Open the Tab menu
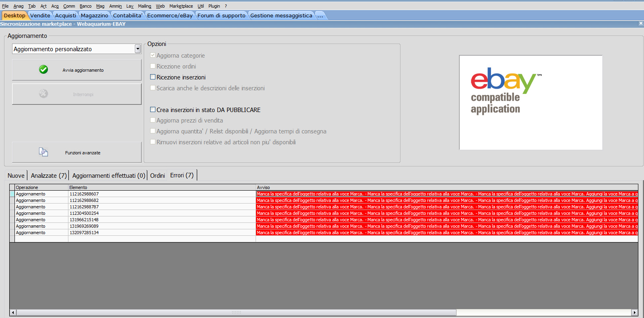Viewport: 644px width, 318px height. click(32, 6)
